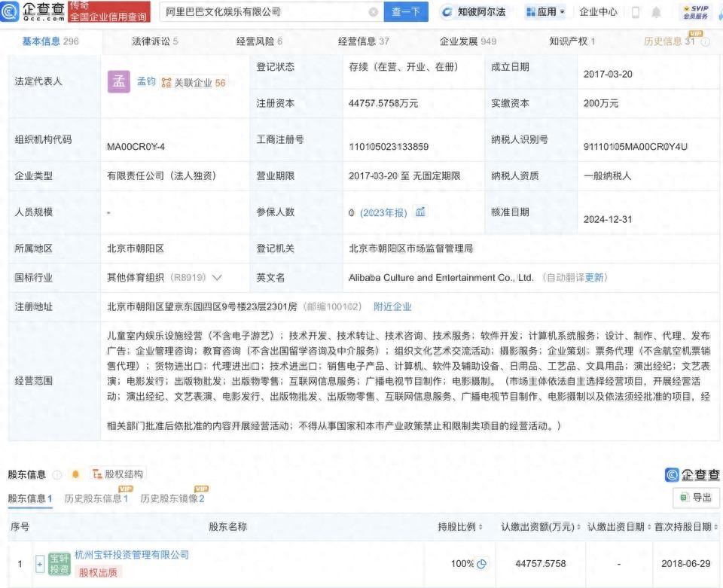Click the 导出 export button
The height and width of the screenshot is (588, 723).
pos(696,498)
